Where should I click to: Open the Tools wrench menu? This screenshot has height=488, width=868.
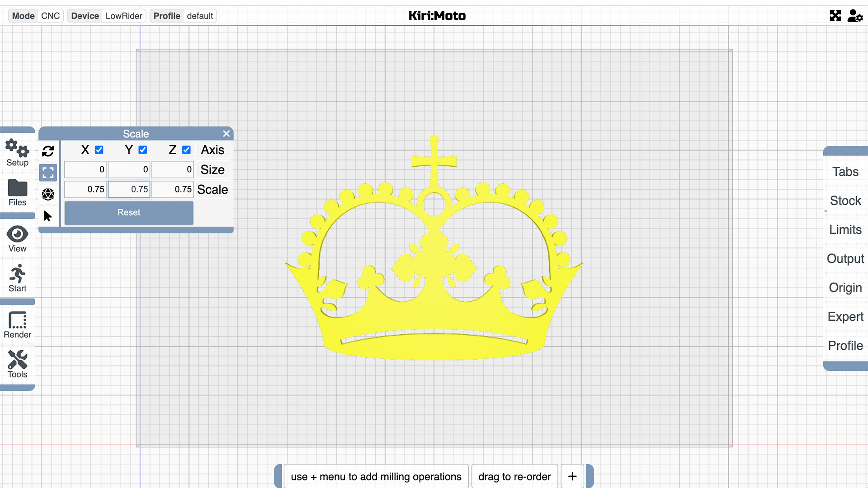point(17,364)
